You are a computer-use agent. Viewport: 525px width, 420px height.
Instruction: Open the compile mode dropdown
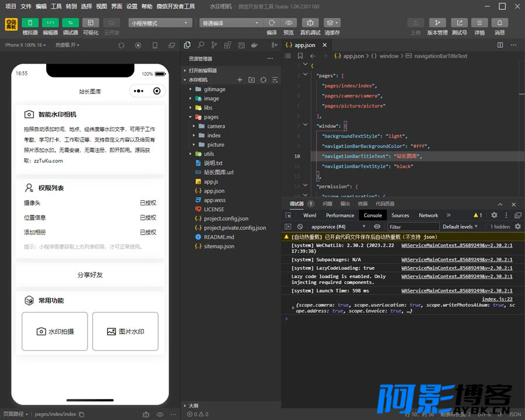(231, 23)
